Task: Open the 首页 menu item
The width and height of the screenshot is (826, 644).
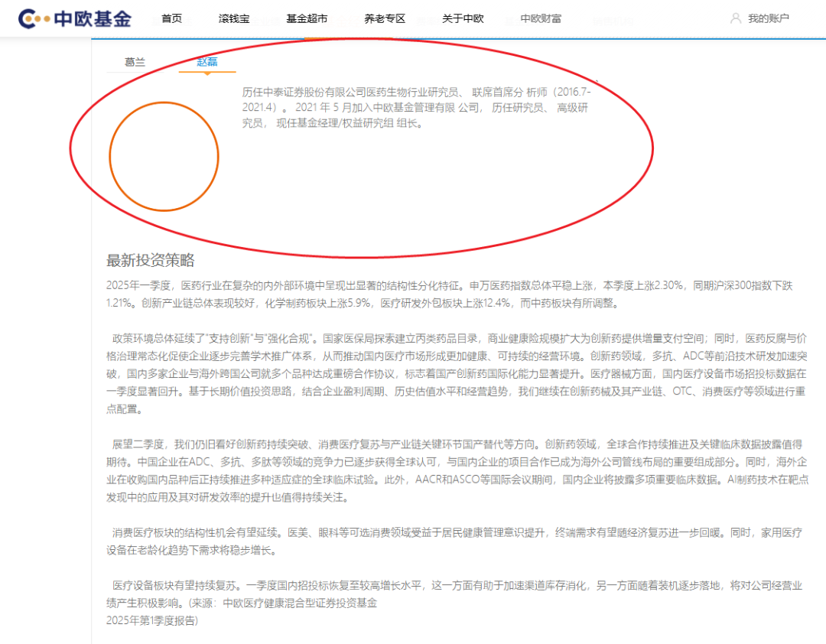Action: point(172,18)
